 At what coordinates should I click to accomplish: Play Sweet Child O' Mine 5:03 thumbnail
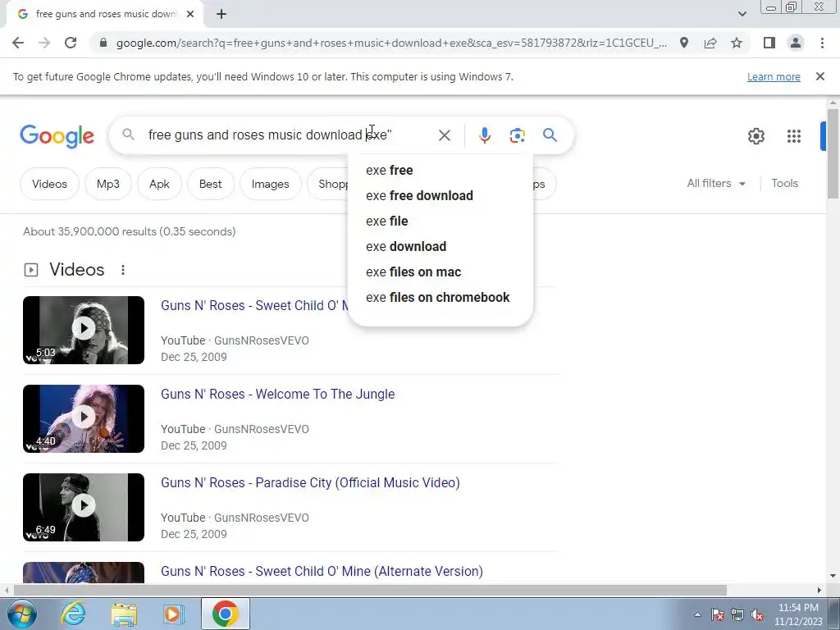coord(84,330)
